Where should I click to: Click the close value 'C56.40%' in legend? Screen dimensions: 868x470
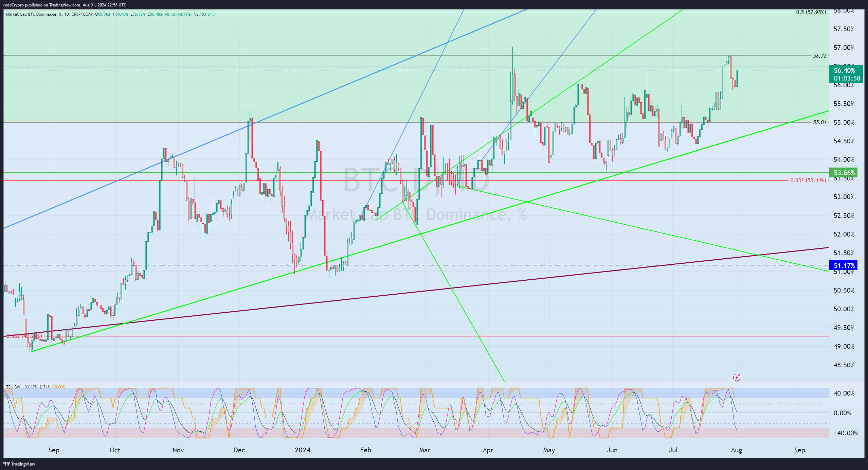pyautogui.click(x=155, y=14)
